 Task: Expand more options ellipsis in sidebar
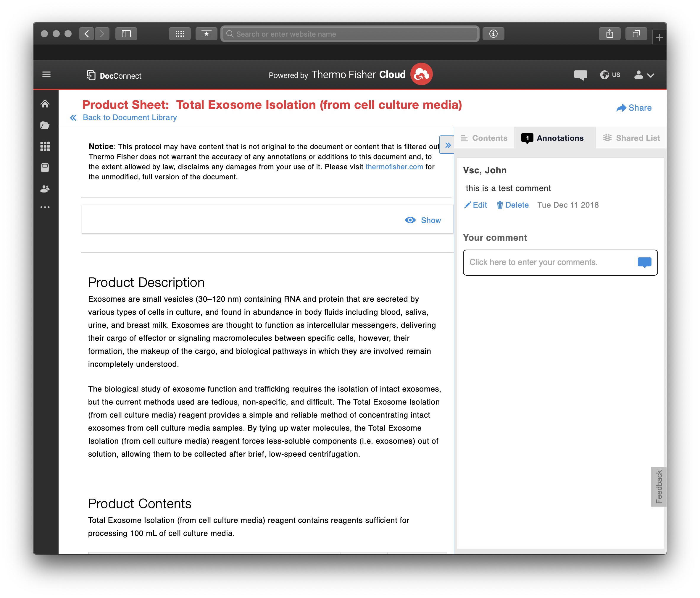45,207
